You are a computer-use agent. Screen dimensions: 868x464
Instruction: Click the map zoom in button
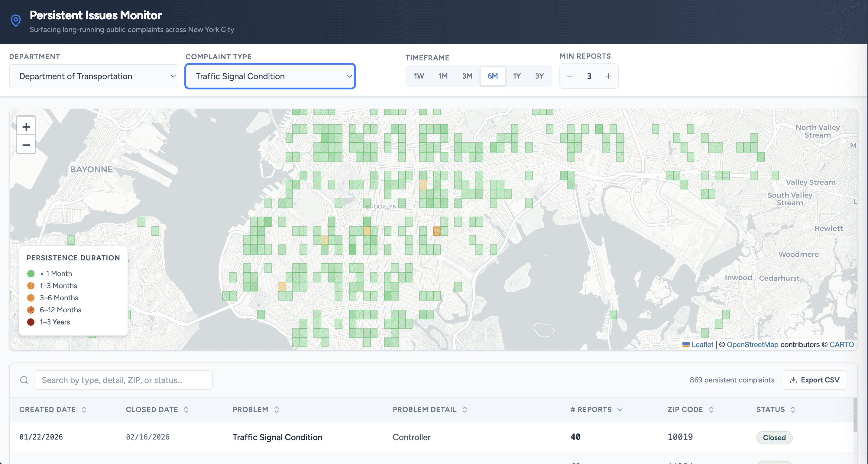26,127
